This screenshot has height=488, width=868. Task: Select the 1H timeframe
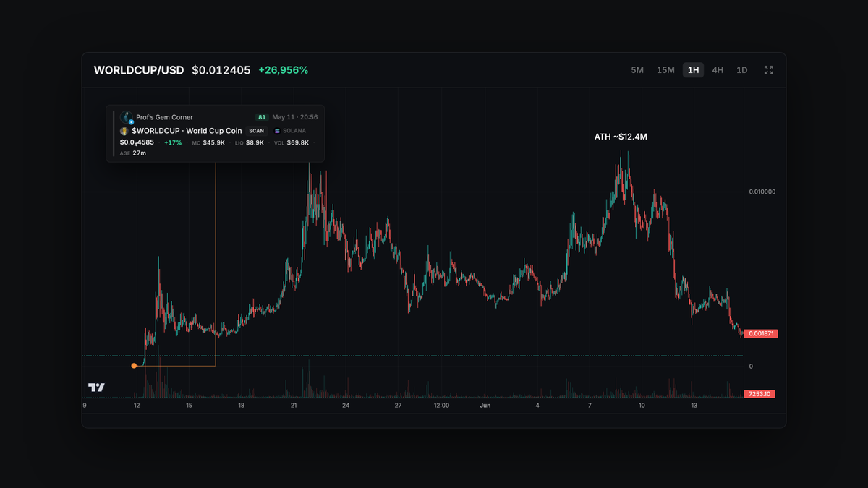click(x=694, y=70)
